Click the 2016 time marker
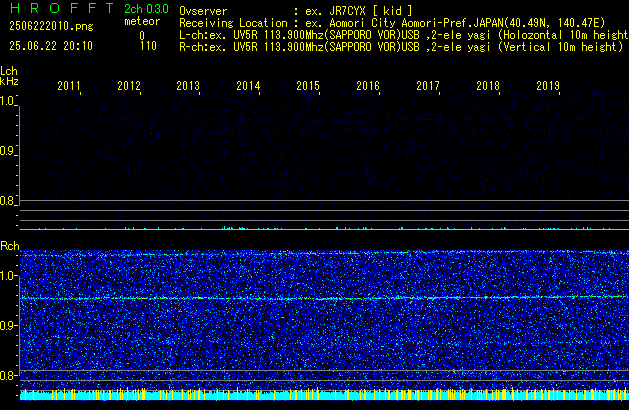 click(368, 86)
